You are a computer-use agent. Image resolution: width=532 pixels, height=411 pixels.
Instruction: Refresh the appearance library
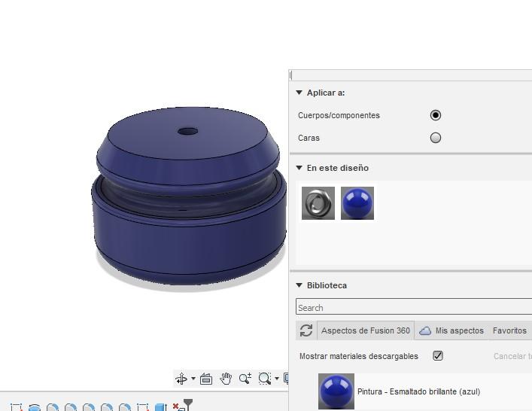click(306, 330)
